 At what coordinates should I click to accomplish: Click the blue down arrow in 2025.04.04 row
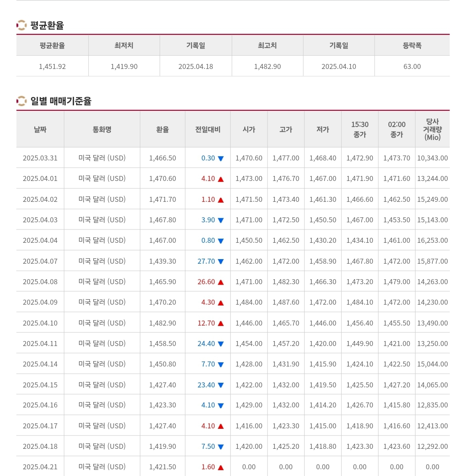click(221, 241)
